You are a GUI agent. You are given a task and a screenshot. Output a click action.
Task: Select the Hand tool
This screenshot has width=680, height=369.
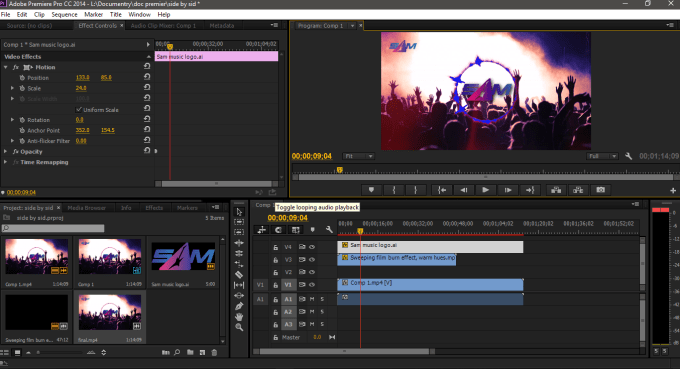[239, 317]
